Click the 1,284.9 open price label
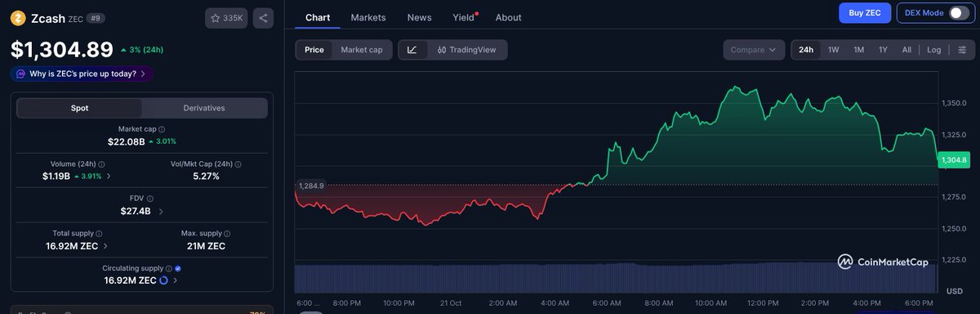980x314 pixels. pyautogui.click(x=311, y=186)
